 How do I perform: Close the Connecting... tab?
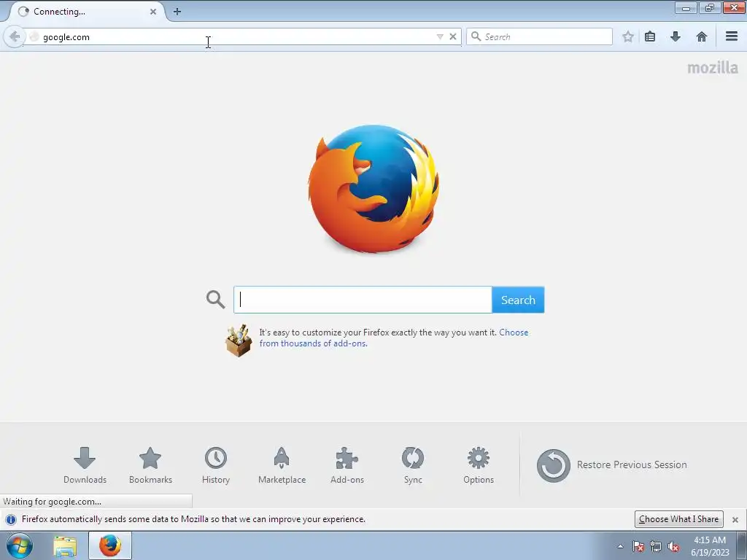pyautogui.click(x=153, y=12)
